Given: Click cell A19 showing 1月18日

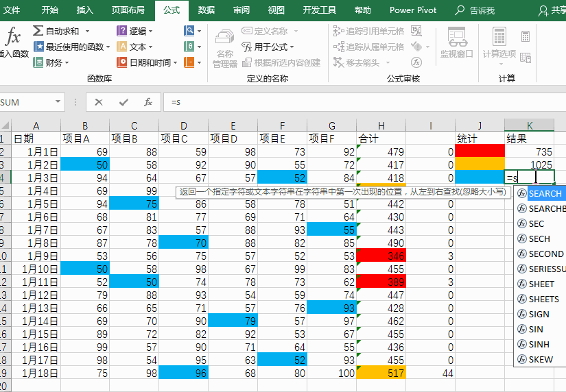Looking at the screenshot, I should (x=36, y=373).
